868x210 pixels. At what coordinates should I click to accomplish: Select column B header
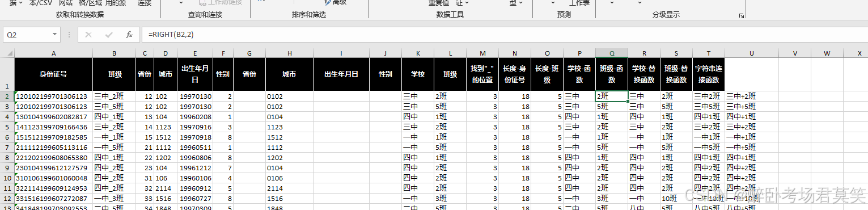point(115,53)
